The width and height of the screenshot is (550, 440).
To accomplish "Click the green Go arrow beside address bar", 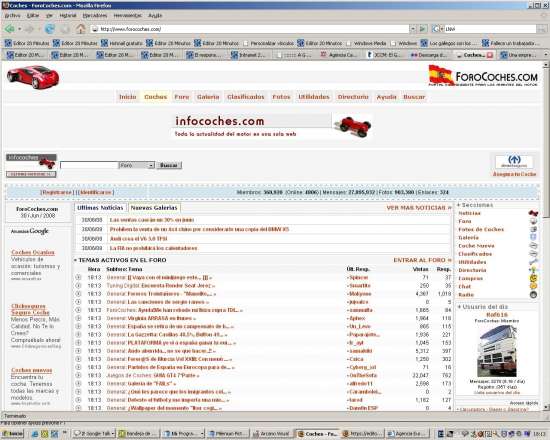I will click(423, 29).
